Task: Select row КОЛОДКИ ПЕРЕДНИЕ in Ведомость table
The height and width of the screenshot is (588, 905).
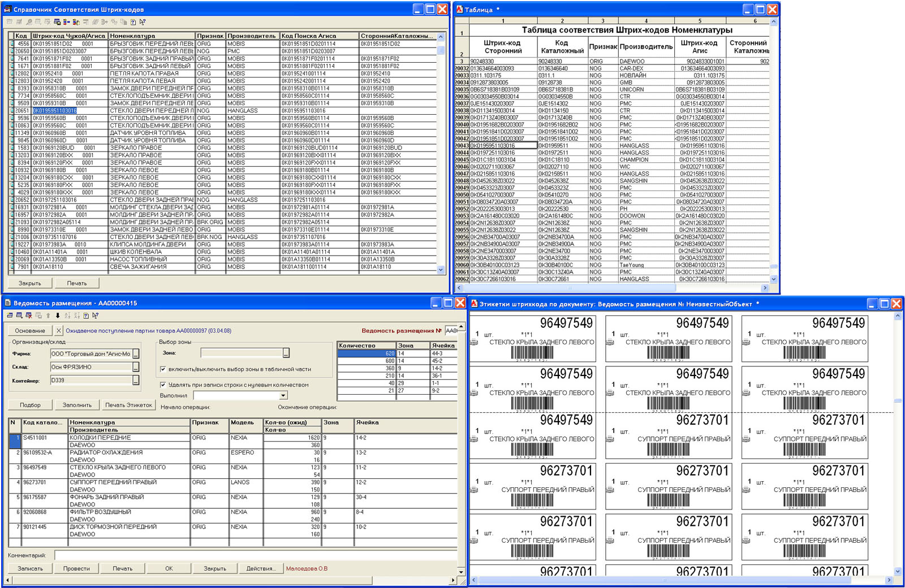Action: (233, 441)
